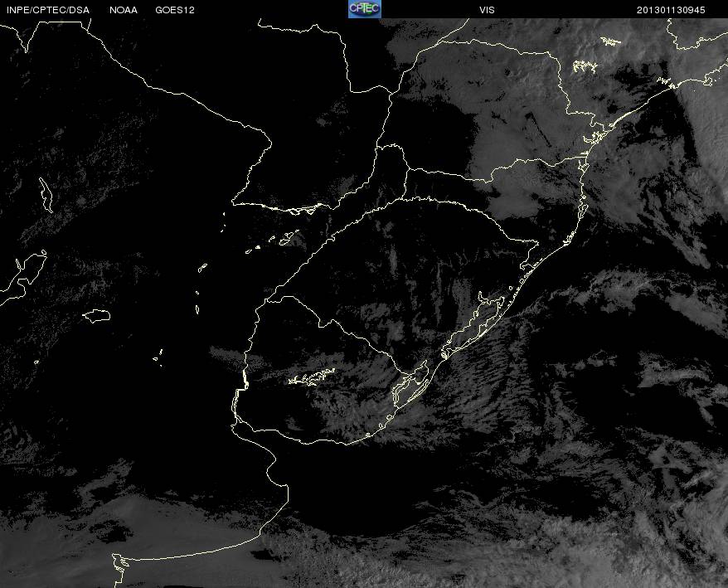Click the elongated reservoir outline in Uruguay
The width and height of the screenshot is (728, 588).
pos(312,379)
